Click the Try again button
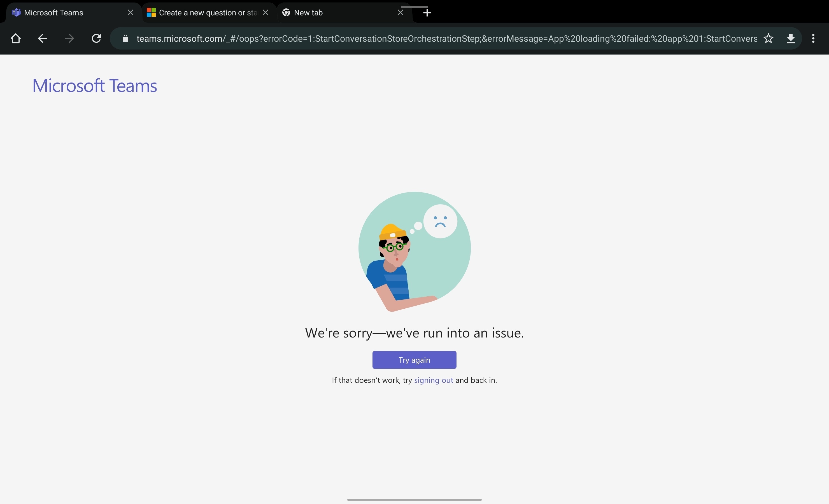Screen dimensions: 829x504 click(414, 360)
